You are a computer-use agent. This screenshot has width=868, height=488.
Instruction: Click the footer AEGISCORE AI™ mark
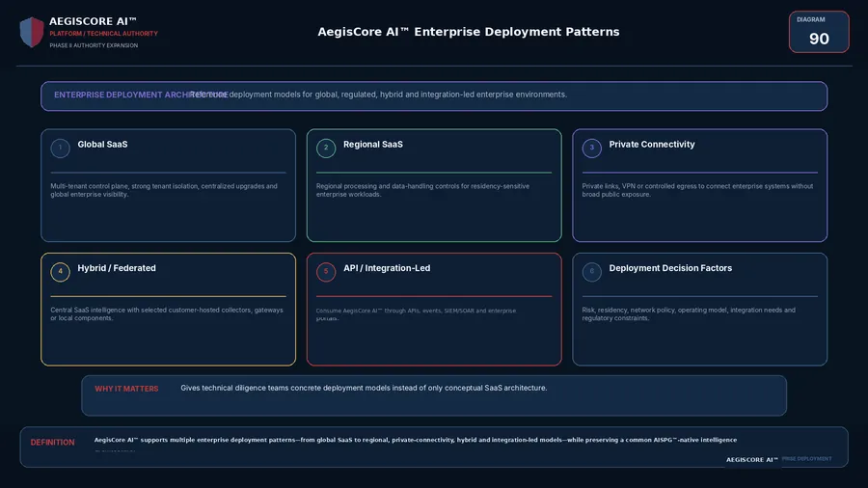751,460
